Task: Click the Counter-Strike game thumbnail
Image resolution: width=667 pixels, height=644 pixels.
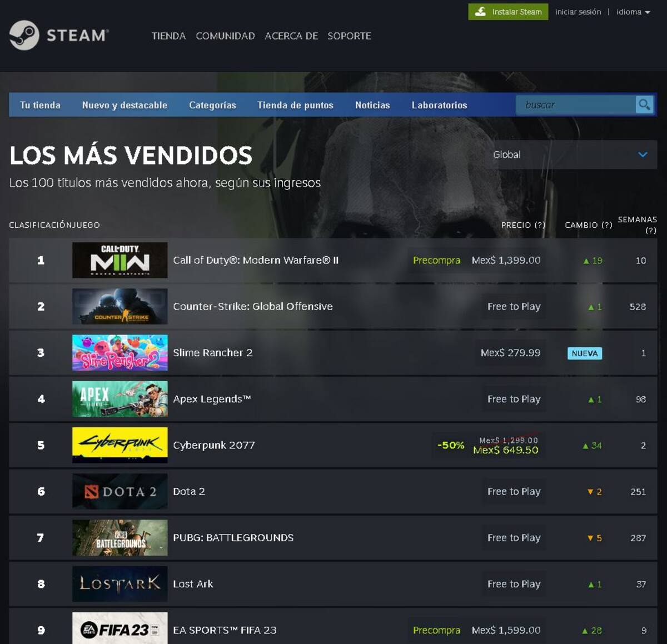Action: pyautogui.click(x=120, y=306)
